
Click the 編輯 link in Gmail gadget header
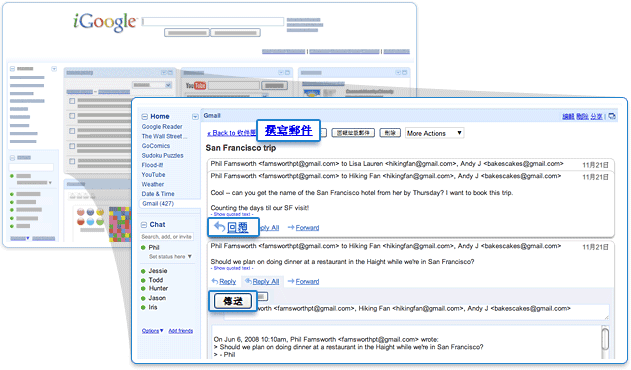(x=568, y=116)
